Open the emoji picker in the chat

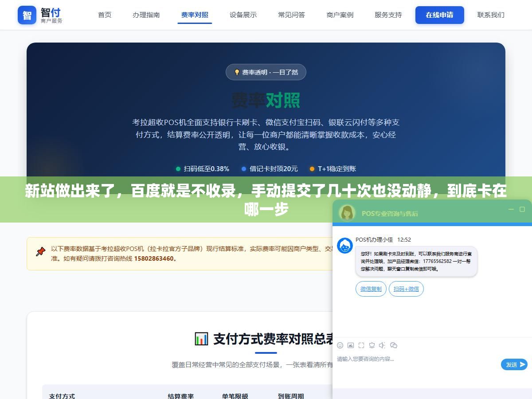pyautogui.click(x=340, y=345)
